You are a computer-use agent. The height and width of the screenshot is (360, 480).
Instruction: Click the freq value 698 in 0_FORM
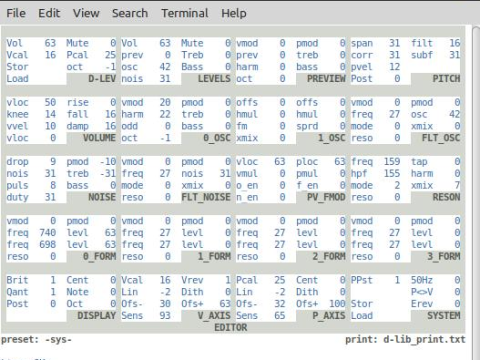point(47,245)
